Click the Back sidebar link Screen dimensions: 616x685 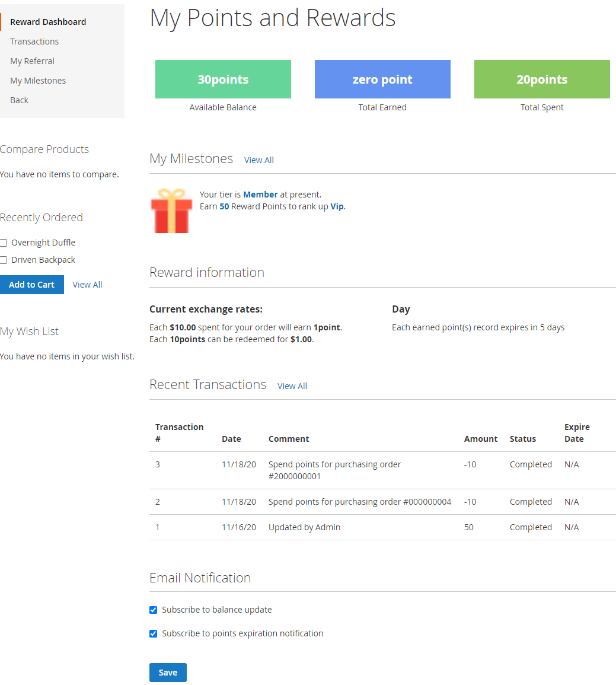(19, 100)
